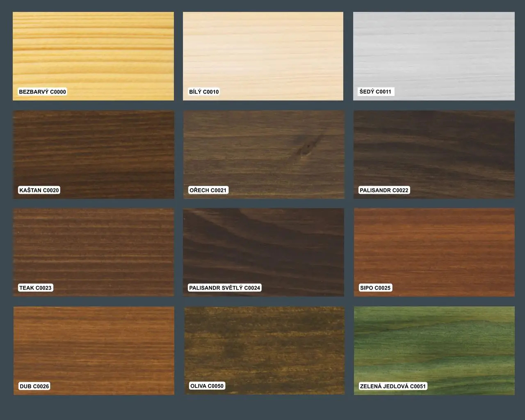Click the 'TEAK C0023' label
The width and height of the screenshot is (525, 420).
(36, 288)
